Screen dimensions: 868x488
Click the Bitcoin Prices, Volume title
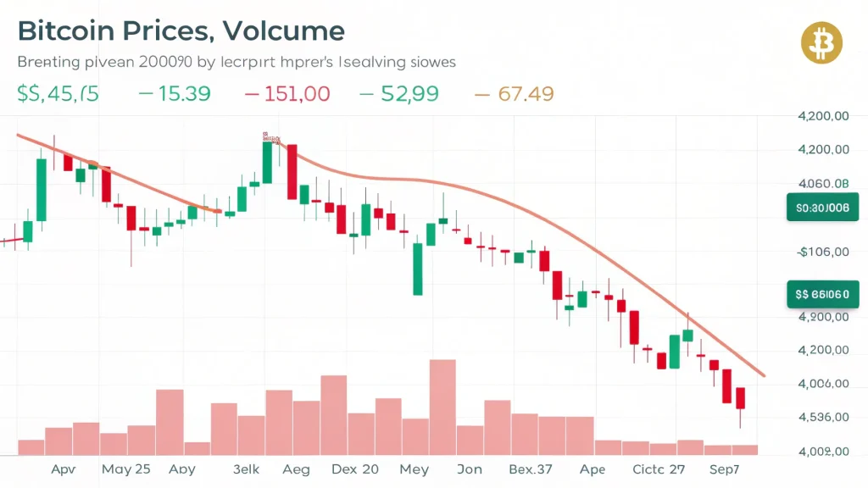(x=181, y=31)
